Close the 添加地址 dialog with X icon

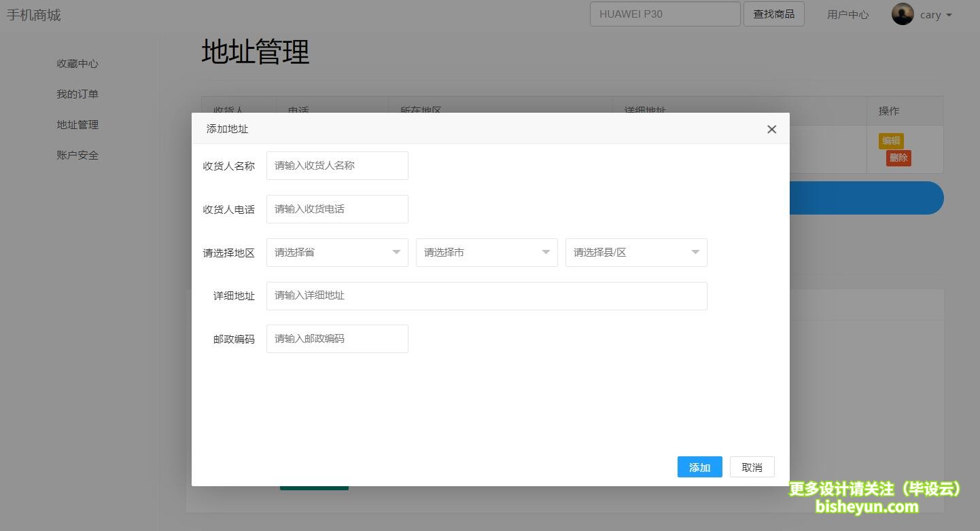click(771, 129)
